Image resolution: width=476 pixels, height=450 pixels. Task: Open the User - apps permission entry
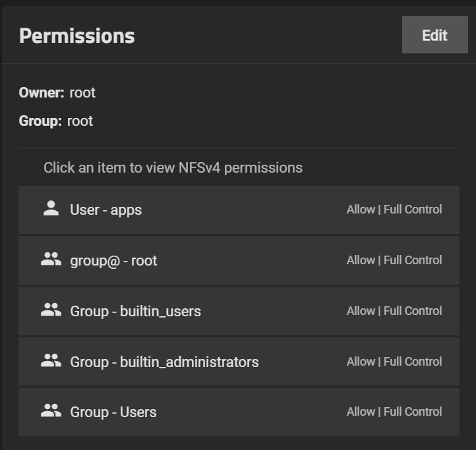239,210
